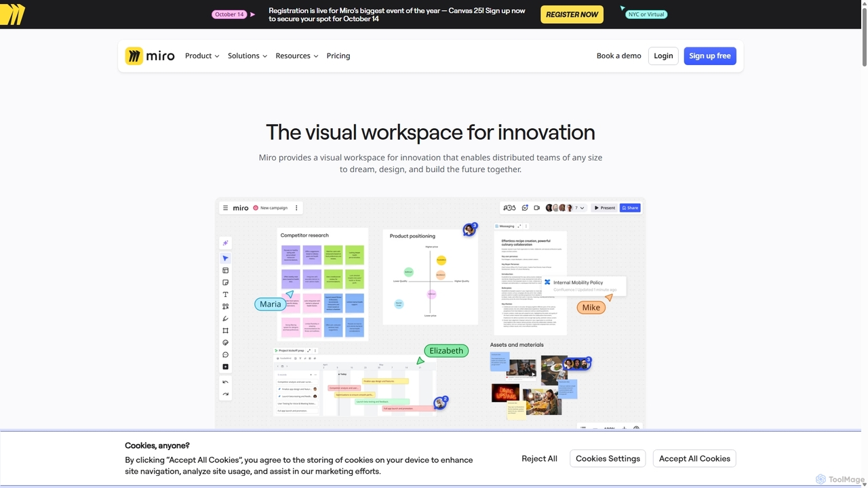Click the REGISTER NOW button
Screen dimensions: 868x488
[572, 14]
